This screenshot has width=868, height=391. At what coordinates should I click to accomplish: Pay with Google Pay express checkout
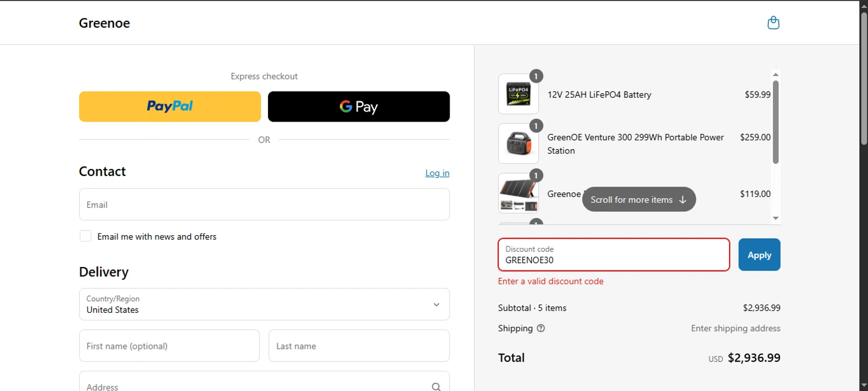click(359, 107)
